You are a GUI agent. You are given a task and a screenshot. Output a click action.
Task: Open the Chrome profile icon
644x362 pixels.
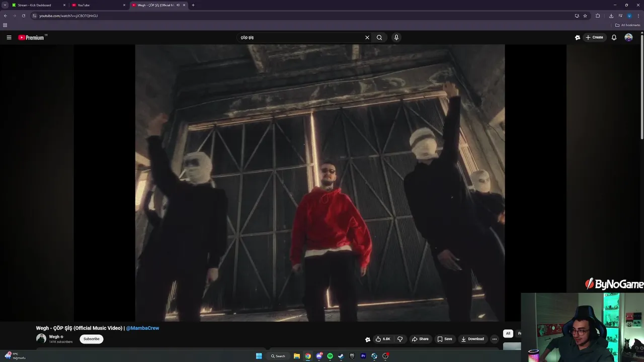coord(629,16)
